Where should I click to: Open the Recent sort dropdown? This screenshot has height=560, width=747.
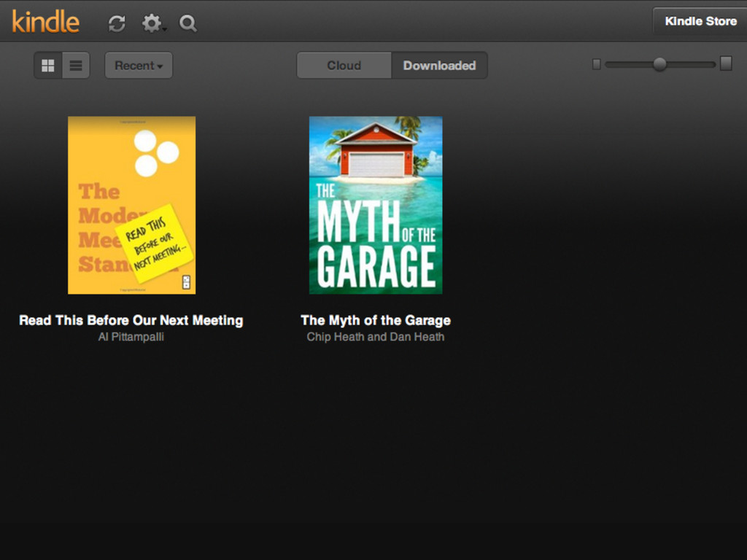[x=139, y=65]
